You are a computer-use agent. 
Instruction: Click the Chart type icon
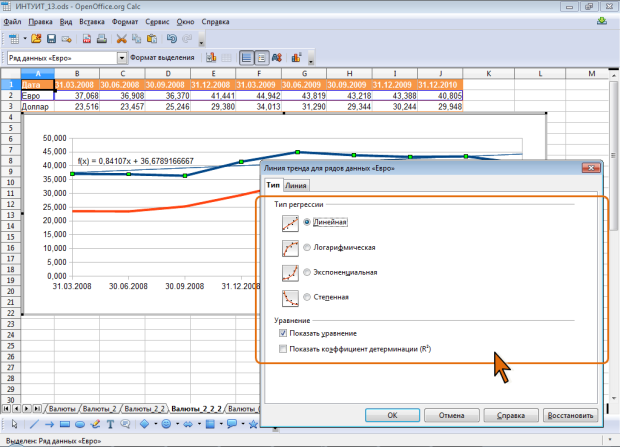(211, 58)
